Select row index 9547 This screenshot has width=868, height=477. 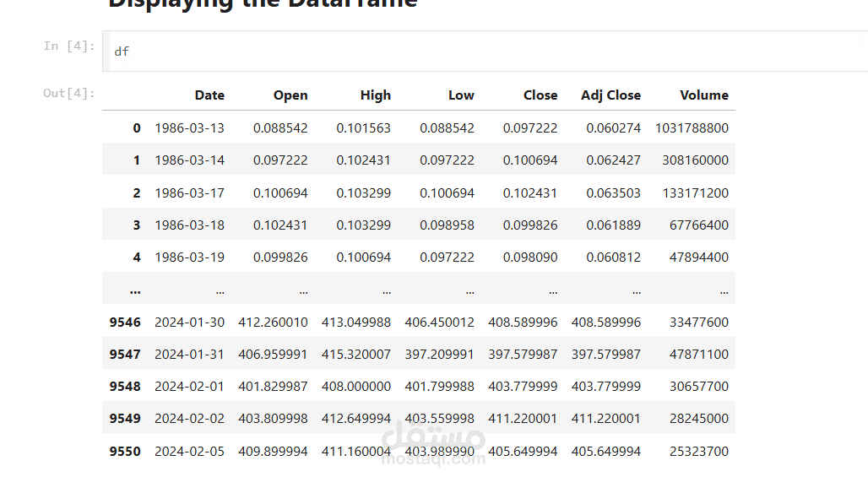click(x=125, y=355)
